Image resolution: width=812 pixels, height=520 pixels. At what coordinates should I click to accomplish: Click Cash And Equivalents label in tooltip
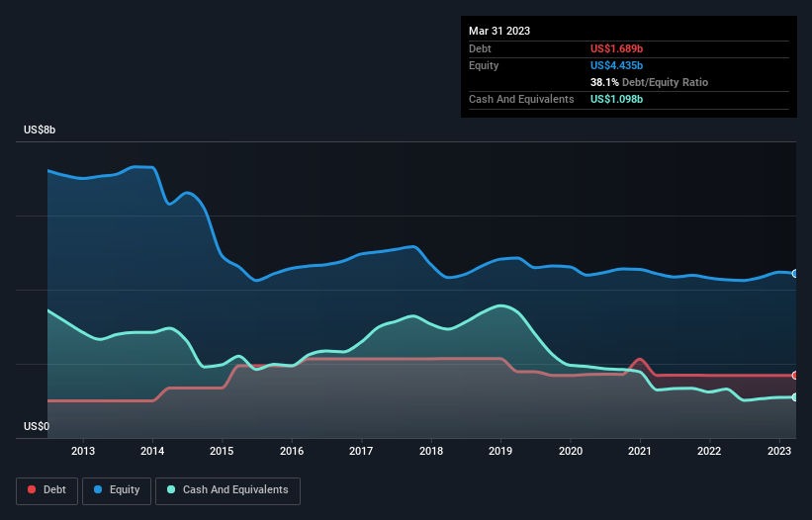(521, 99)
